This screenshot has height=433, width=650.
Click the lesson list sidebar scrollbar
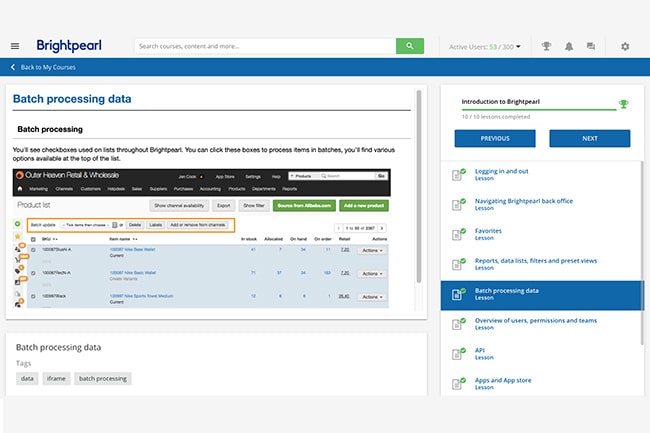point(642,253)
